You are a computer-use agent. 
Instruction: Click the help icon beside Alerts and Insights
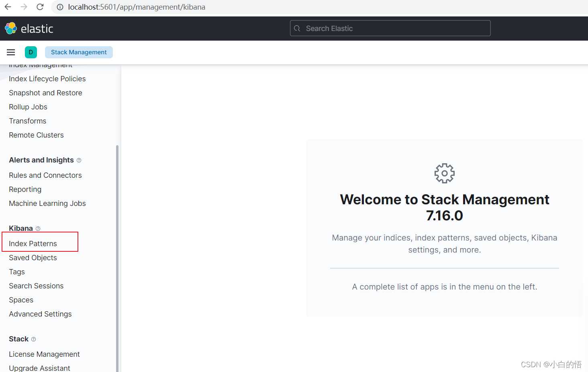pyautogui.click(x=79, y=160)
